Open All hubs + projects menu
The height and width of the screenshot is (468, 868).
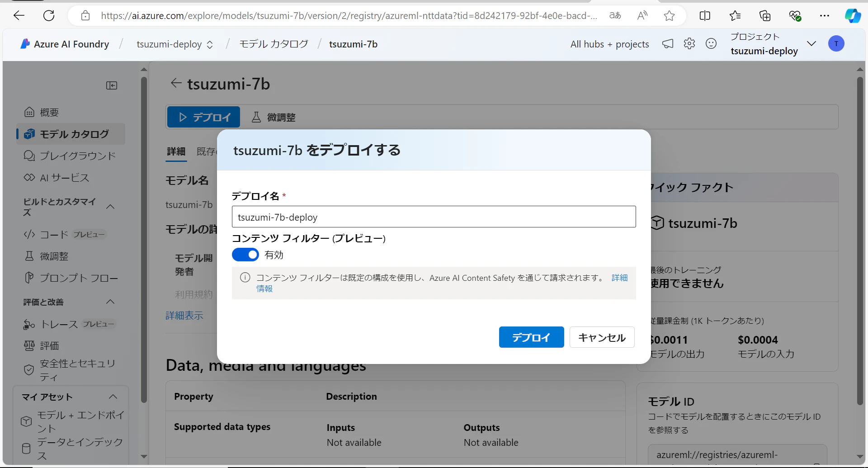pyautogui.click(x=609, y=44)
